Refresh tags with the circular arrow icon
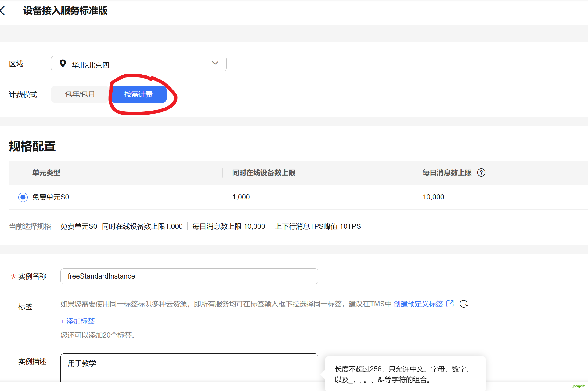The height and width of the screenshot is (391, 588). [x=464, y=304]
